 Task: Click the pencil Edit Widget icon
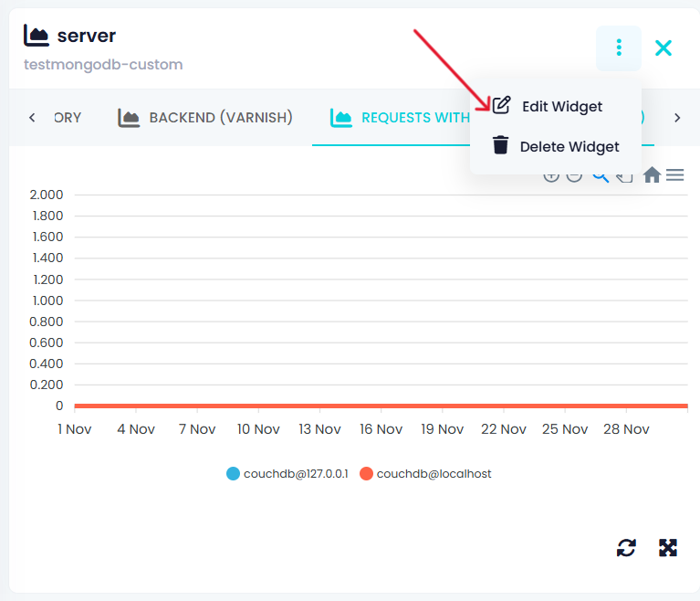(x=501, y=106)
